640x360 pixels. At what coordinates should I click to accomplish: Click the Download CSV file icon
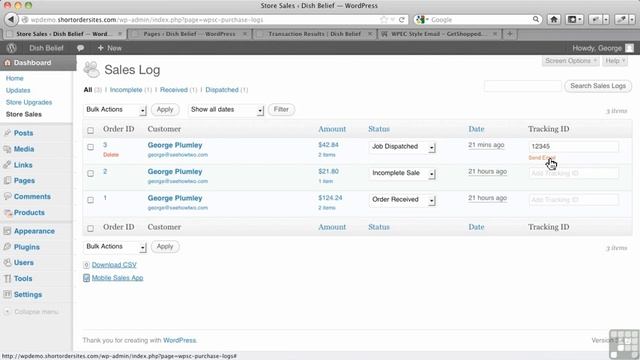click(86, 265)
